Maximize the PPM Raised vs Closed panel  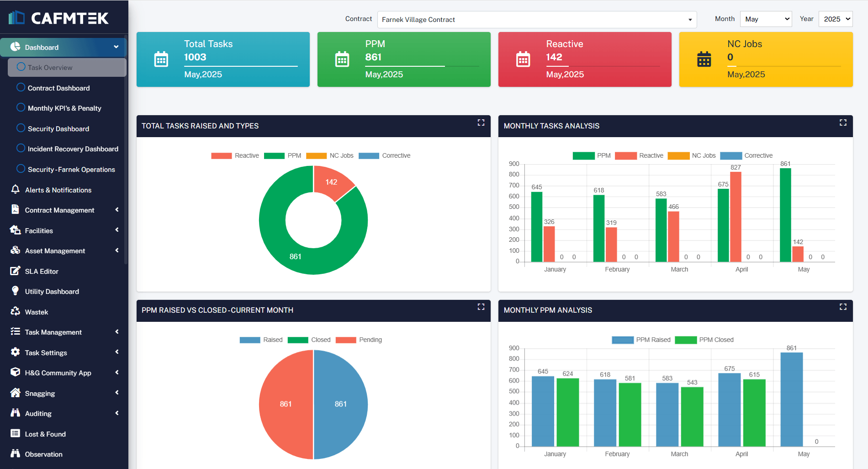coord(481,307)
